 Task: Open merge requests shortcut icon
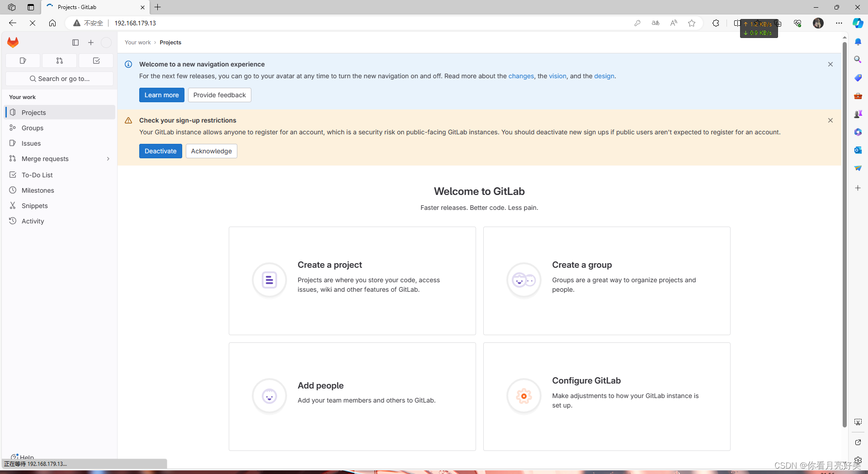[59, 61]
